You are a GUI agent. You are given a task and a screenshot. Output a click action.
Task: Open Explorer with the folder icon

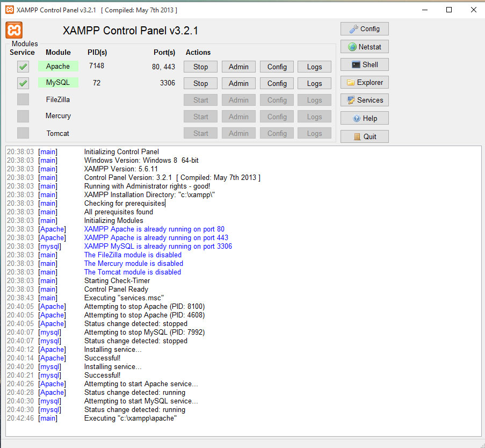point(364,82)
